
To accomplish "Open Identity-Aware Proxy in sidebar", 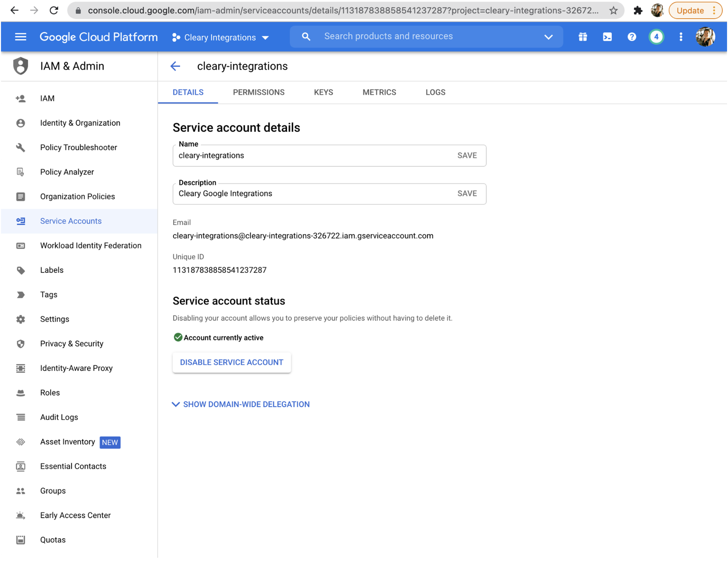I will 79,369.
